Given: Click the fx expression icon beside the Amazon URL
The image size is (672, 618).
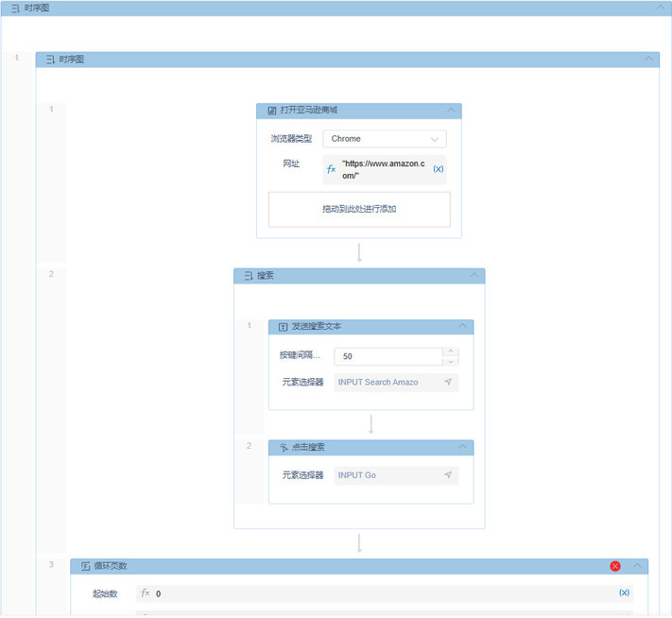Looking at the screenshot, I should (331, 169).
